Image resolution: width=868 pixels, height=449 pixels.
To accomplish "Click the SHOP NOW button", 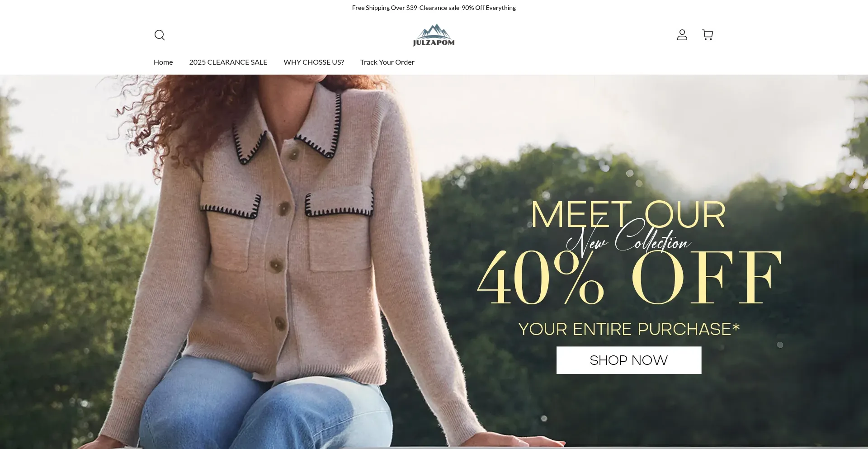I will [x=629, y=360].
